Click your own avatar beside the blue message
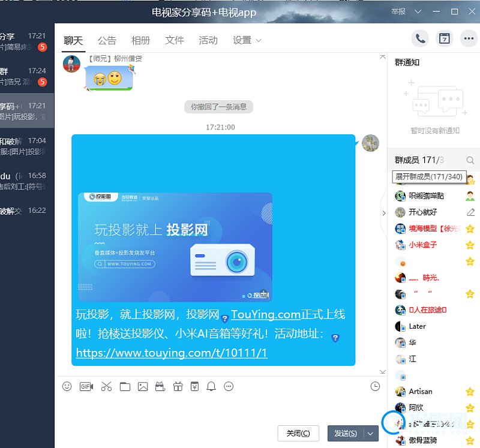Image resolution: width=480 pixels, height=448 pixels. click(370, 143)
